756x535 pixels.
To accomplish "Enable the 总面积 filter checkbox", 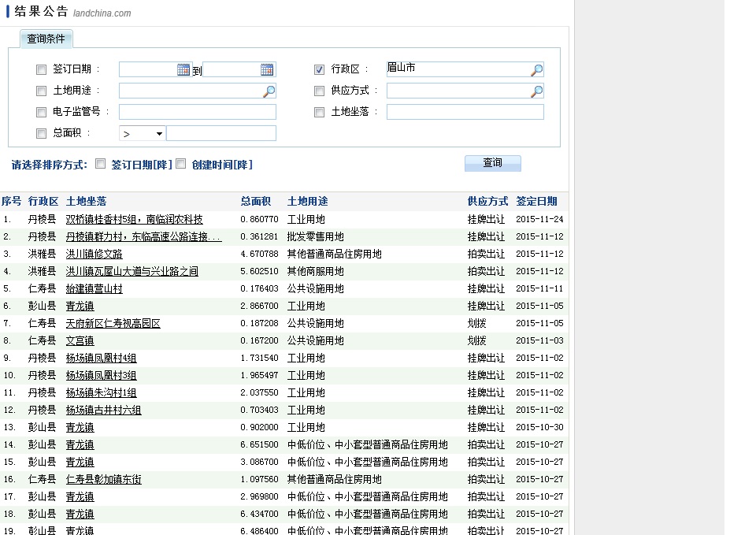I will point(42,133).
